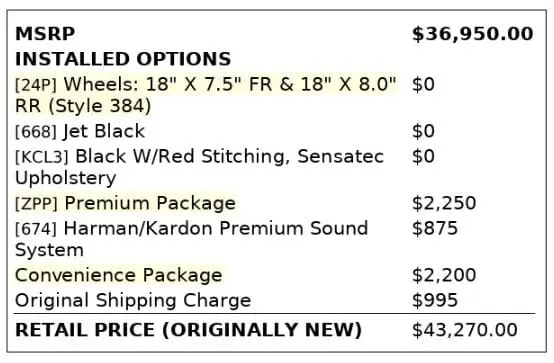Screen dimensions: 554x363
Task: Click the INSTALLED OPTIONS heading
Action: 123,59
